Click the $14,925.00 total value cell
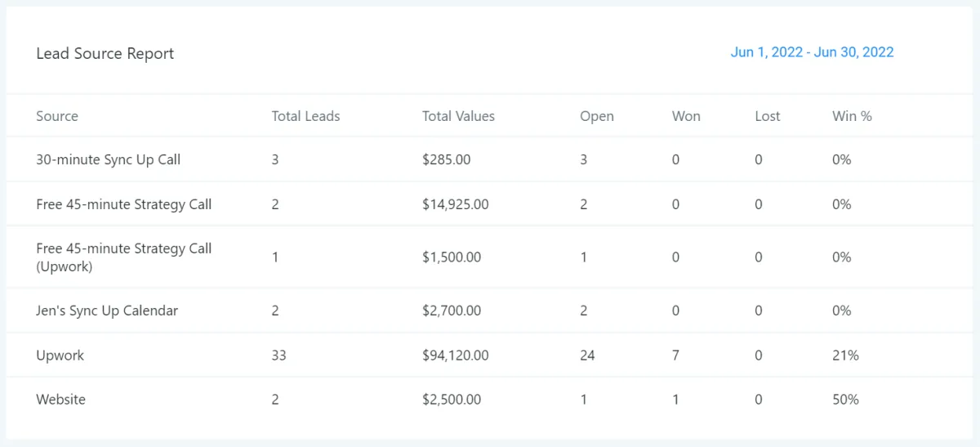 pos(456,204)
